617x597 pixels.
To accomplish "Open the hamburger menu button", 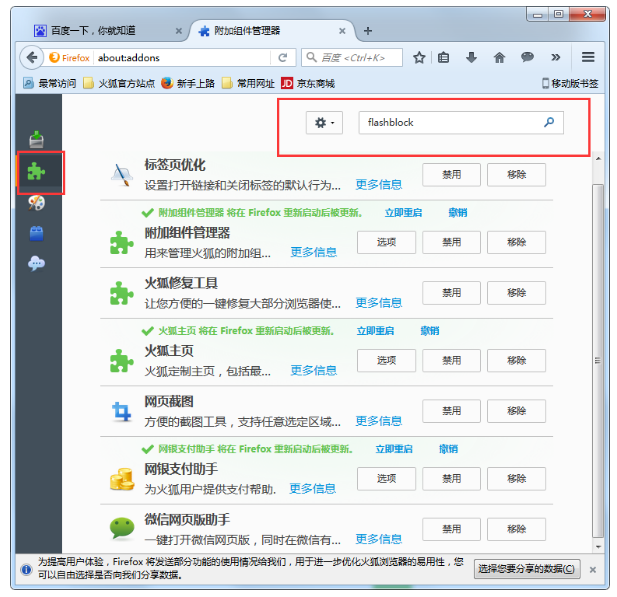I will [588, 57].
